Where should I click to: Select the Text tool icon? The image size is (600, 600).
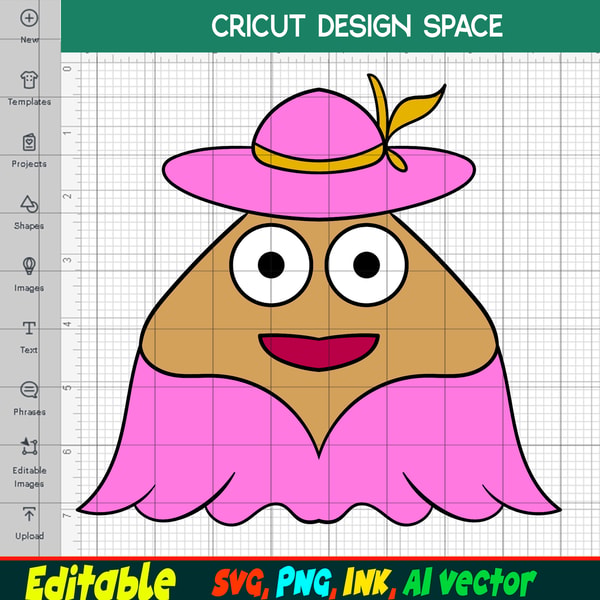[x=29, y=328]
